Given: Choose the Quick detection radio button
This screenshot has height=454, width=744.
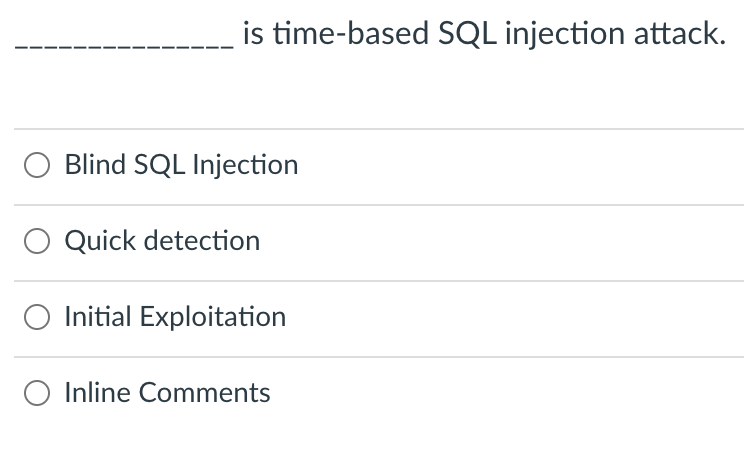Looking at the screenshot, I should [x=37, y=241].
